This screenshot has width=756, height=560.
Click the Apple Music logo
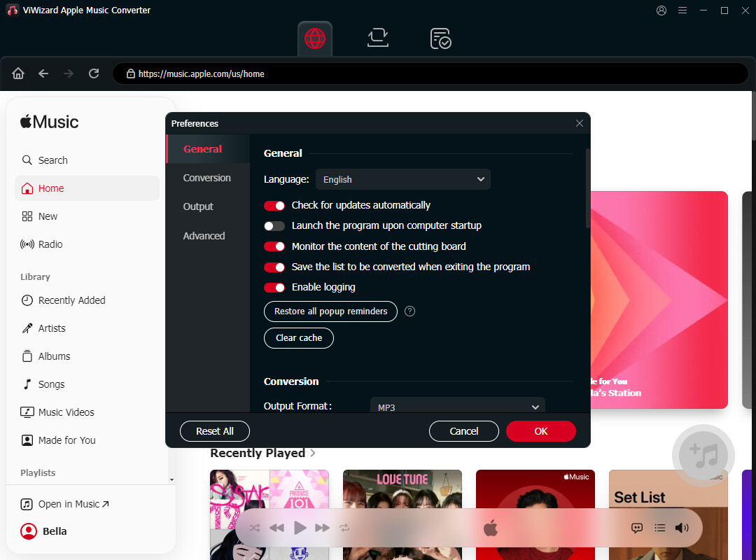[49, 122]
